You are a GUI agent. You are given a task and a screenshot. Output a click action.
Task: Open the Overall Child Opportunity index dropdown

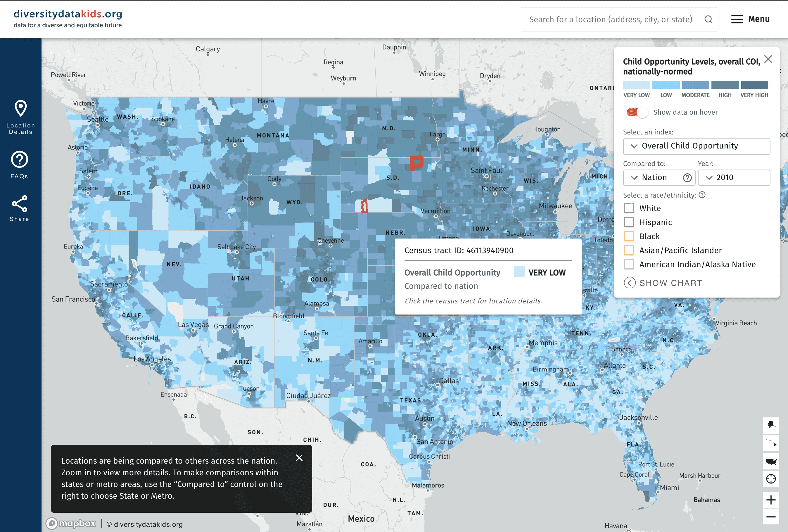[x=697, y=146]
